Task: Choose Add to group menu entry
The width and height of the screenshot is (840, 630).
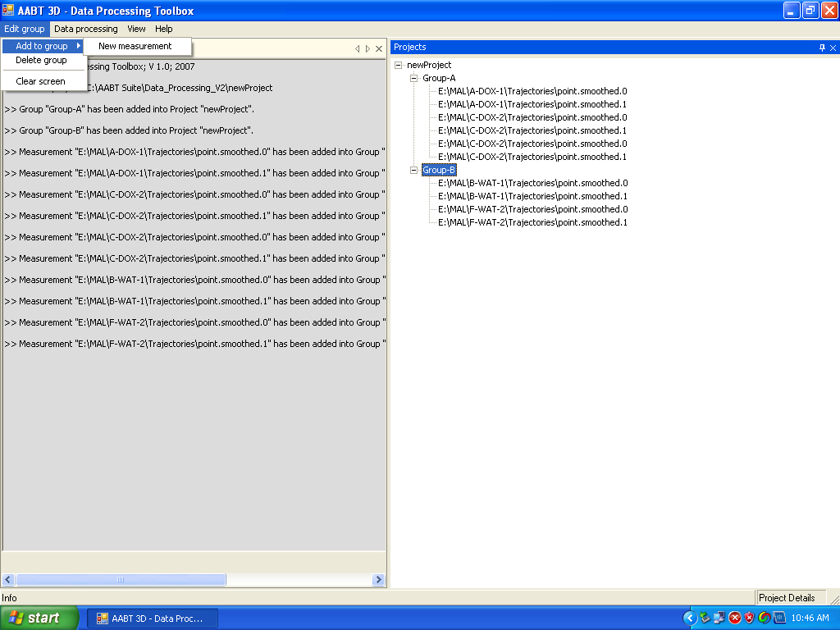Action: [43, 46]
